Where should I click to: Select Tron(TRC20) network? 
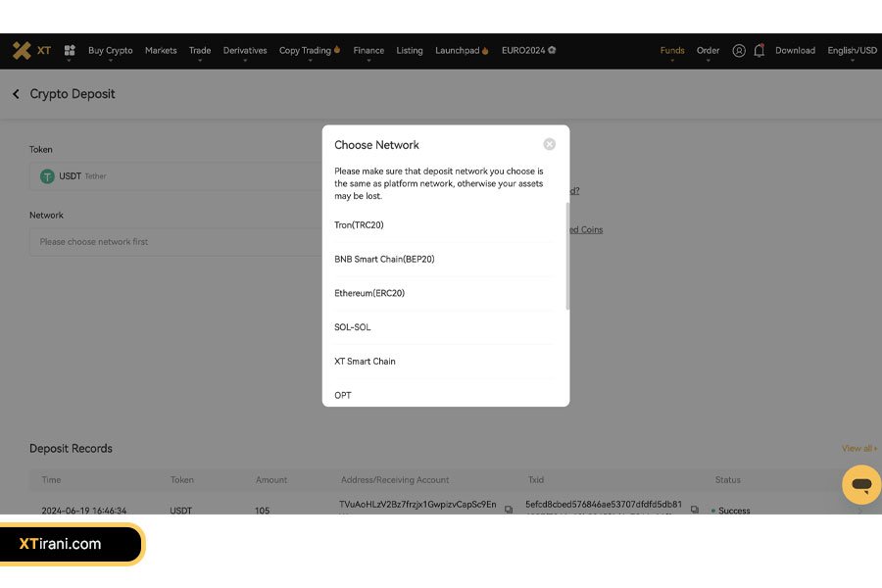click(359, 225)
